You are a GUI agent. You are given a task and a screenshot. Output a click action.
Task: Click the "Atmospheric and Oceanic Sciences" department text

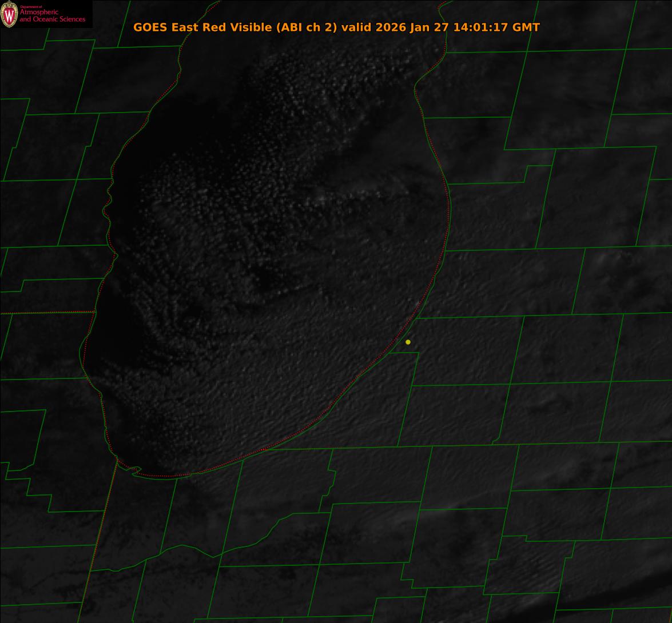[52, 16]
